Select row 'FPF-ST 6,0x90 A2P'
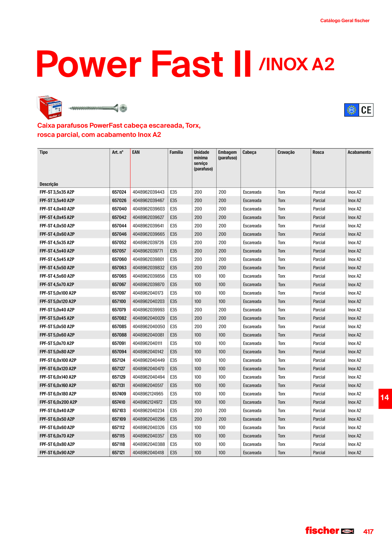This screenshot has width=392, height=555. pyautogui.click(x=205, y=452)
